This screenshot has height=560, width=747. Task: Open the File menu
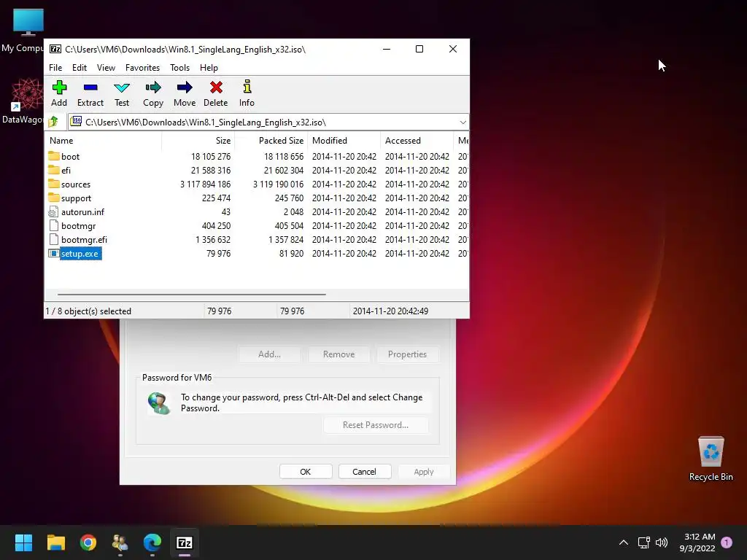(55, 68)
